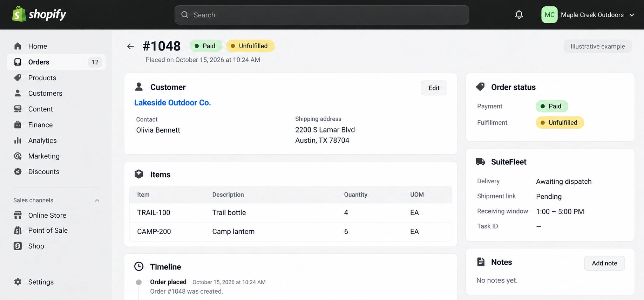Viewport: 644px width, 300px height.
Task: Select the CAMP-200 item cell
Action: (x=154, y=232)
